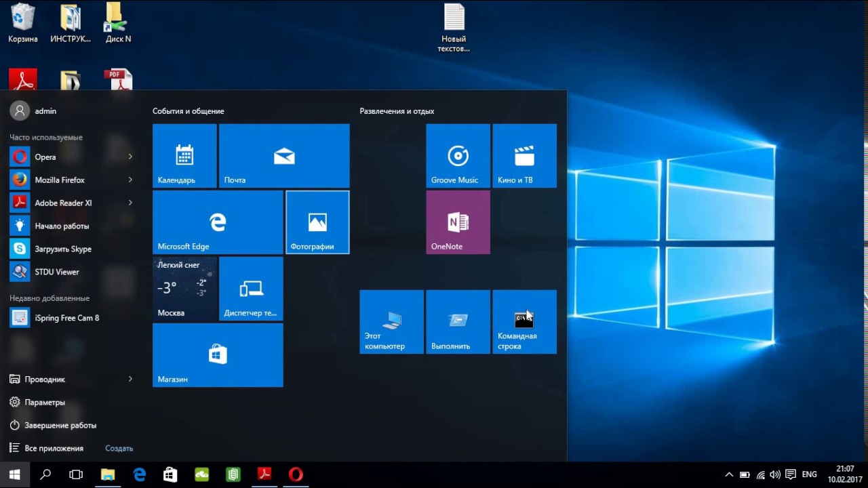
Task: Open the OneNote tile
Action: click(x=458, y=222)
